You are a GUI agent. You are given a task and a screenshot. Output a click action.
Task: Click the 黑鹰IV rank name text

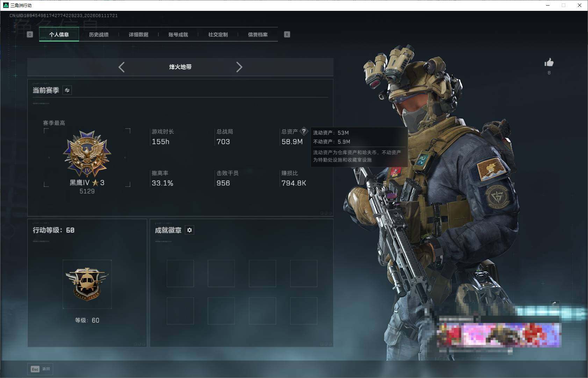(x=80, y=183)
